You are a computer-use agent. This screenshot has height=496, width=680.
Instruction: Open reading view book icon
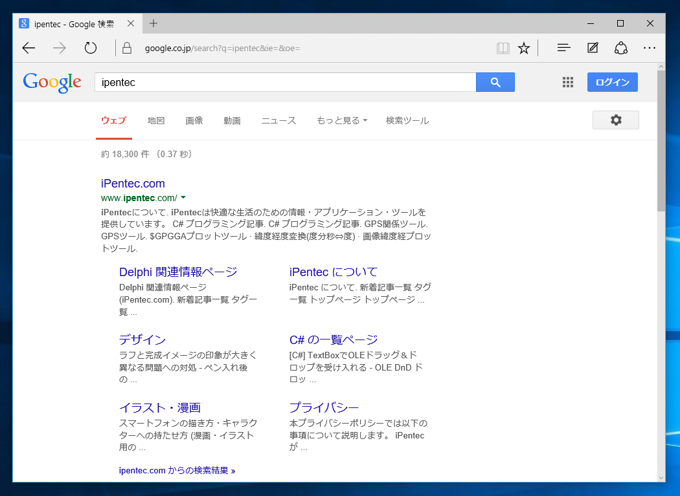pyautogui.click(x=503, y=48)
